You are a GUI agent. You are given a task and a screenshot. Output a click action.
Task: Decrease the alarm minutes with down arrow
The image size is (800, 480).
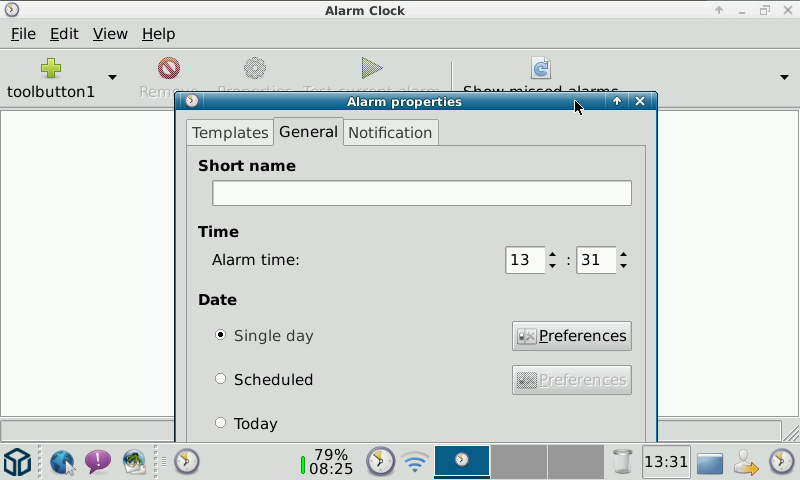623,266
